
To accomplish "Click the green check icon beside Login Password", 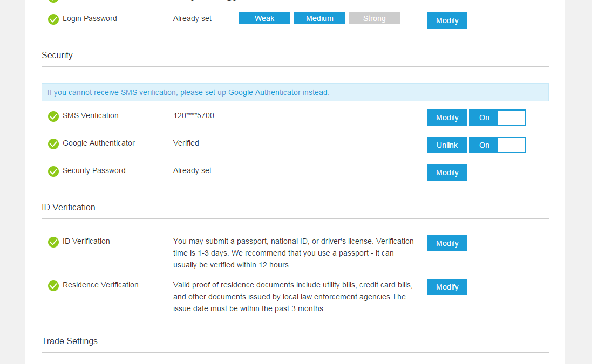I will [53, 19].
